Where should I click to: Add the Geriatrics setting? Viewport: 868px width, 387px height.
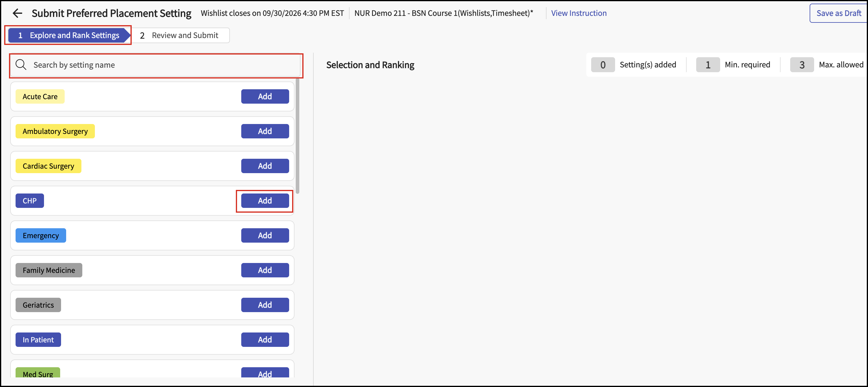point(265,305)
